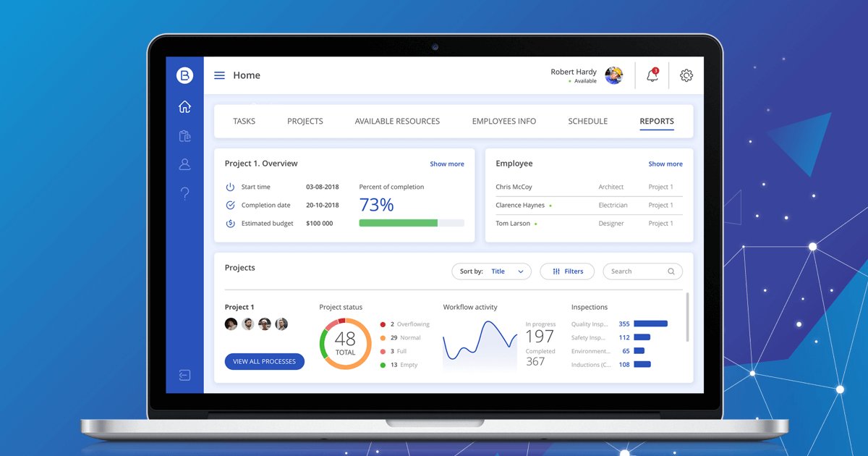Show more in Employee card

coord(665,164)
